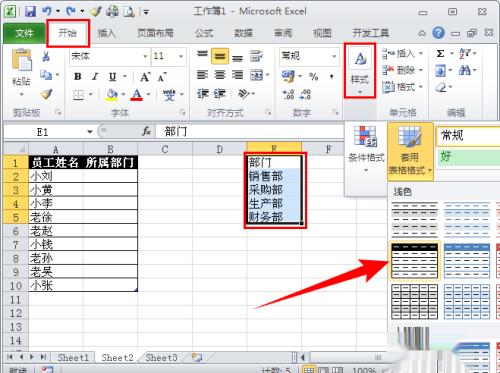
Task: Click the Format Painter brush icon
Action: pyautogui.click(x=46, y=94)
